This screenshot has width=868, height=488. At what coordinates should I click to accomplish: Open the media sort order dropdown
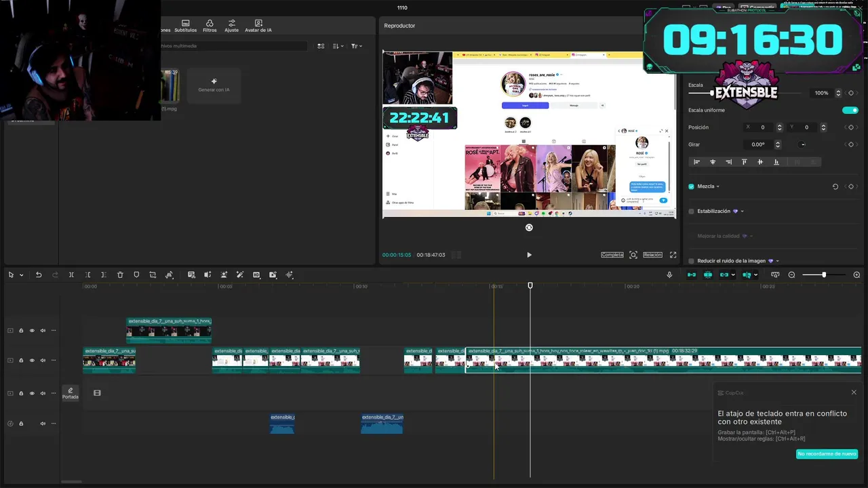[x=338, y=46]
